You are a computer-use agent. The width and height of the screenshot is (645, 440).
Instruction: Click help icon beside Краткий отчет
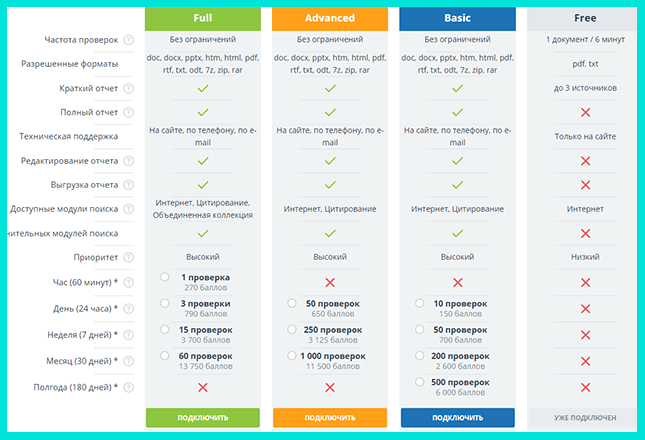(129, 88)
